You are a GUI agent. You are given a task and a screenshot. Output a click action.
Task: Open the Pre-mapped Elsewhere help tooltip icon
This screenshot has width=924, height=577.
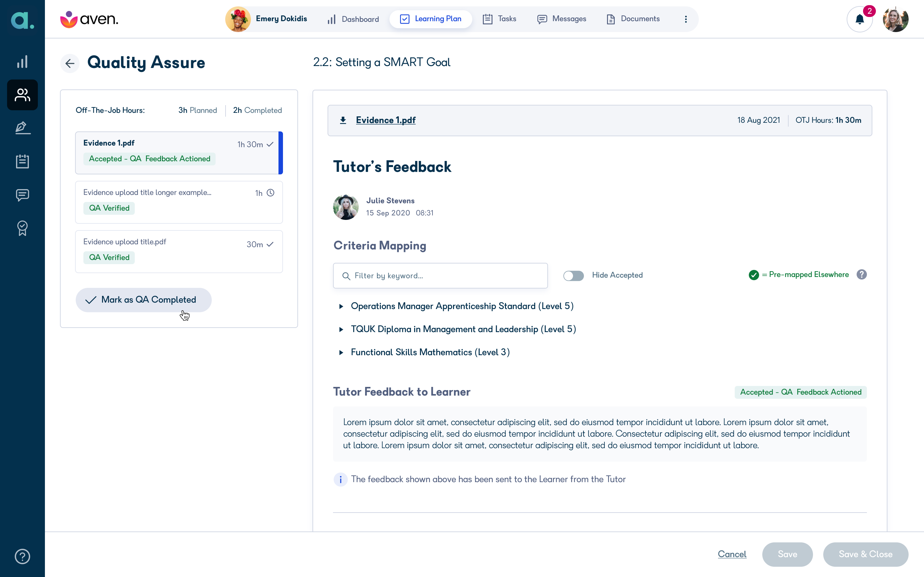click(861, 274)
